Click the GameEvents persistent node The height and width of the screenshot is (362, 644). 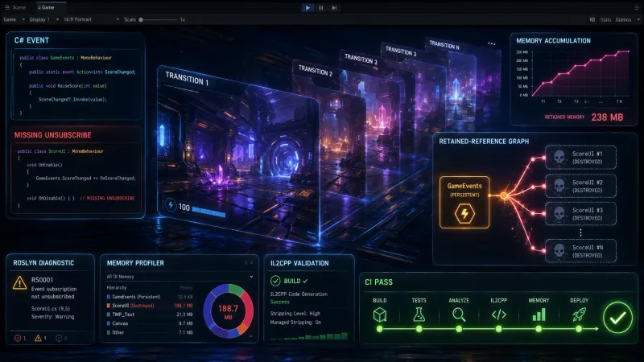(x=464, y=203)
